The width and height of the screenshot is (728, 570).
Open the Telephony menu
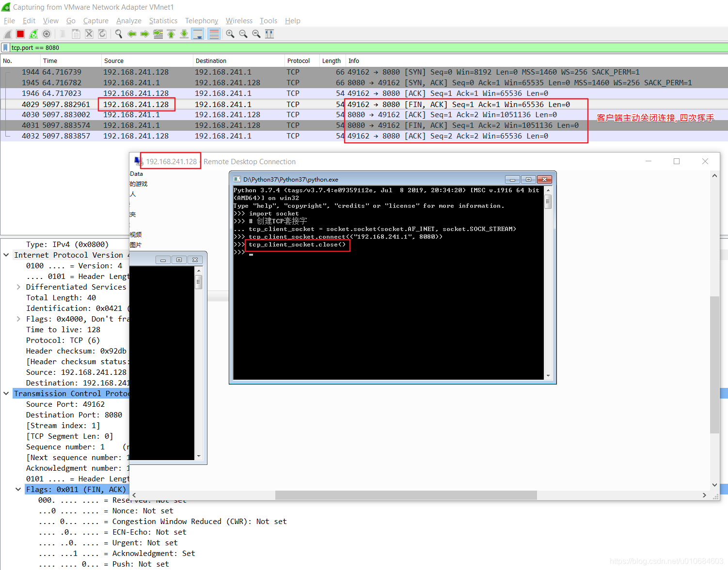point(202,21)
